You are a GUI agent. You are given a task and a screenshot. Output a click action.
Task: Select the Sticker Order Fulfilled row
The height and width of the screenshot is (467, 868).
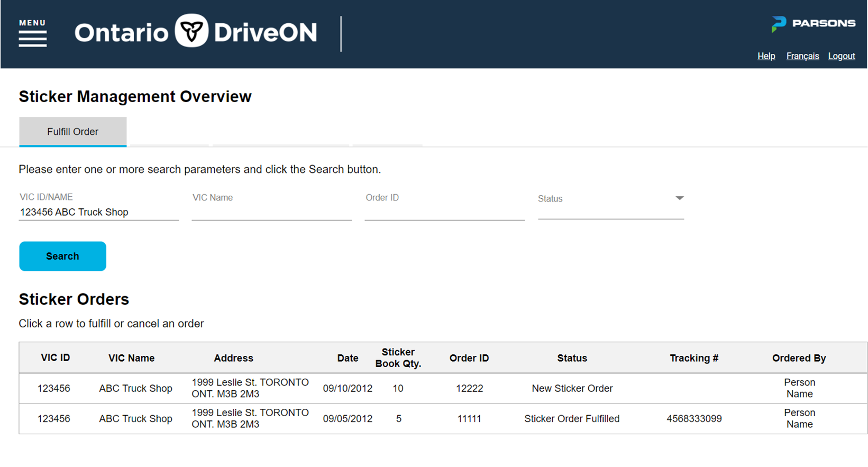[x=571, y=419]
